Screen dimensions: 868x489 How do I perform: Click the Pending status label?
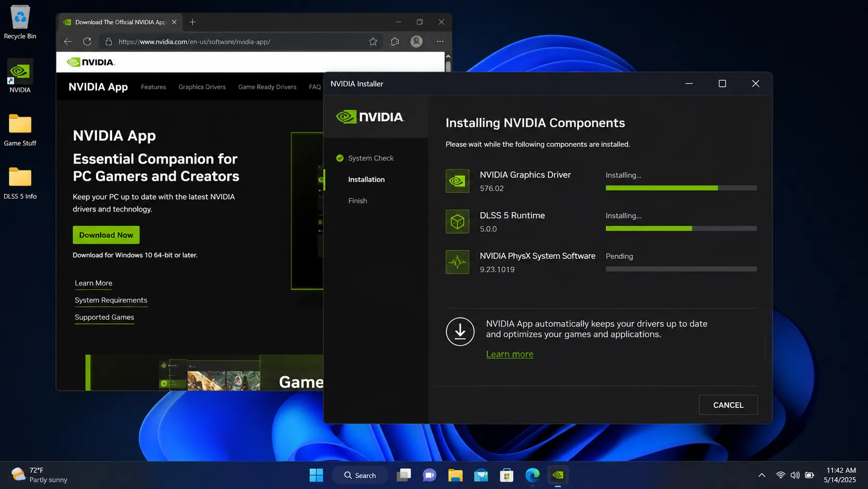click(619, 256)
